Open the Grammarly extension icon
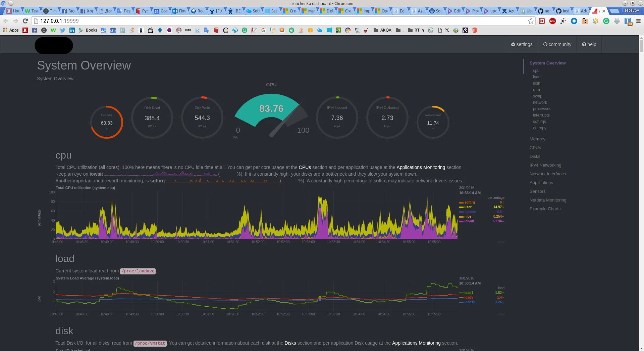The width and height of the screenshot is (644, 351). 606,21
